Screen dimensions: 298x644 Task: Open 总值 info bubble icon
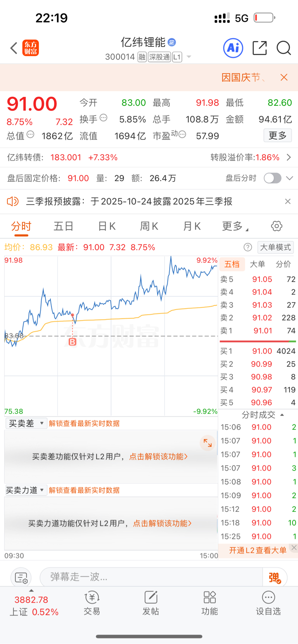31,134
